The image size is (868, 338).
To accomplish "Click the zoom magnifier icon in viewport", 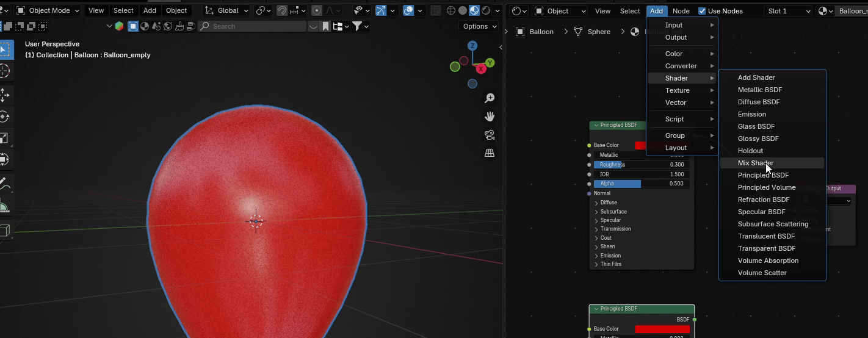I will point(490,98).
